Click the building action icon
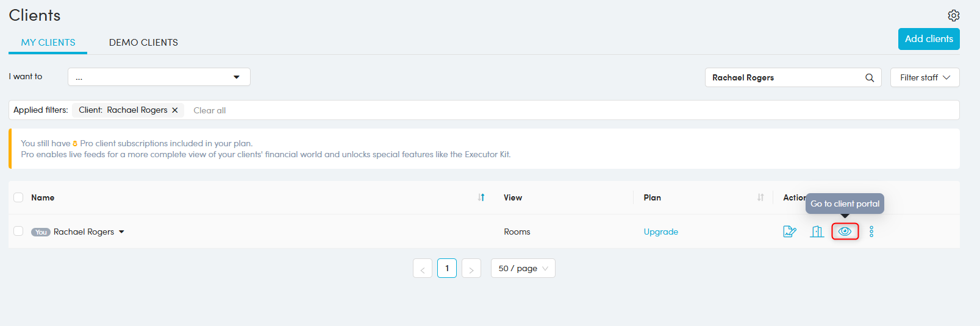The image size is (980, 326). [817, 232]
